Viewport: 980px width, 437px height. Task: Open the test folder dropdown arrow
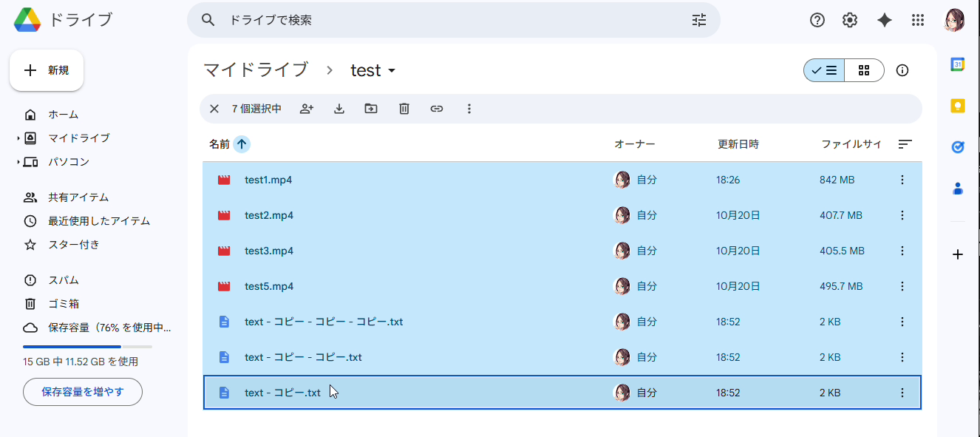(392, 71)
